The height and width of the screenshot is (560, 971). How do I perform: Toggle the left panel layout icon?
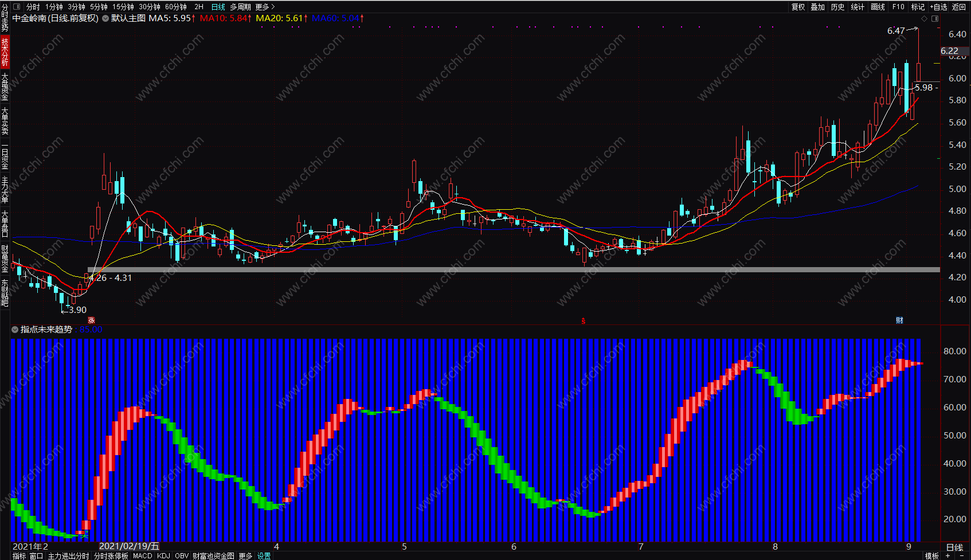(x=16, y=7)
